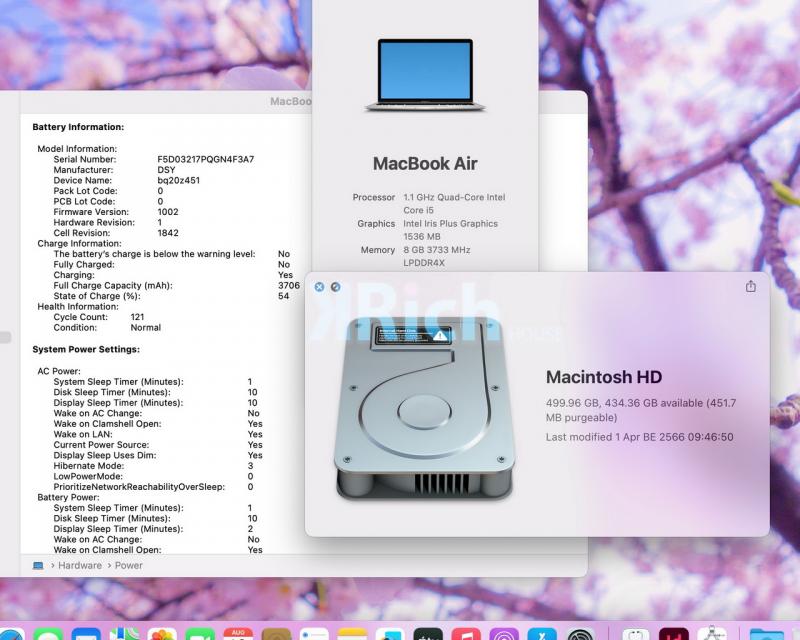The height and width of the screenshot is (640, 800).
Task: Open FaceTime from the Dock
Action: [x=200, y=634]
